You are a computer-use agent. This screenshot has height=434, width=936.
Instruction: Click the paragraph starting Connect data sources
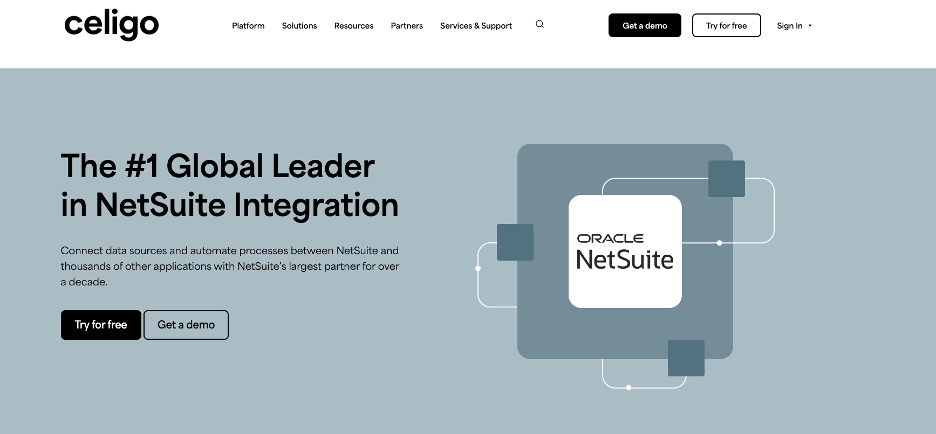[230, 266]
